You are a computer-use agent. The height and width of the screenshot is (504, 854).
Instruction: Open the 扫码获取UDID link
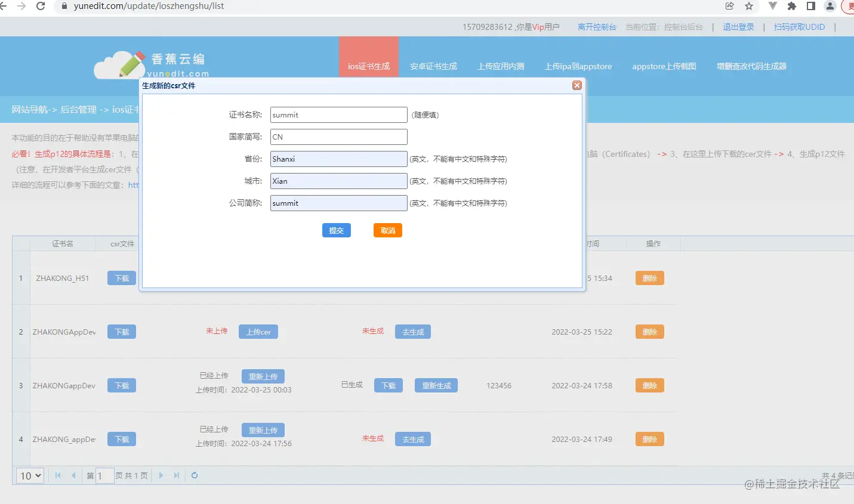[798, 27]
